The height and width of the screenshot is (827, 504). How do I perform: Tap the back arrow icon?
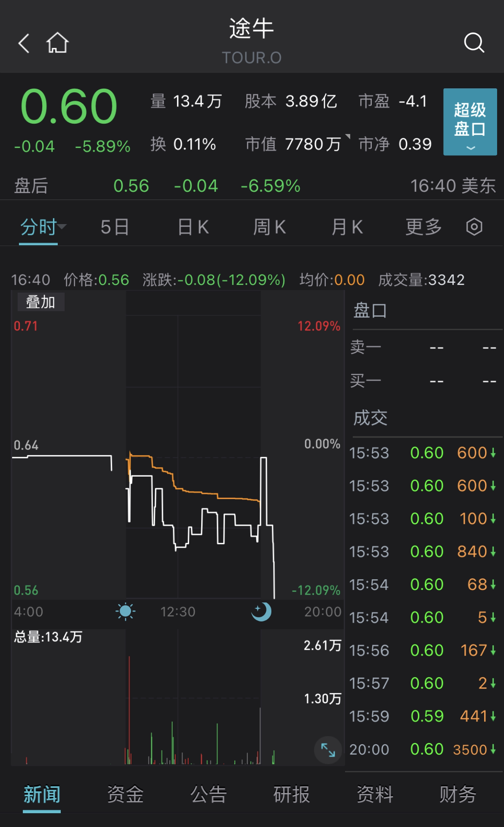coord(24,43)
